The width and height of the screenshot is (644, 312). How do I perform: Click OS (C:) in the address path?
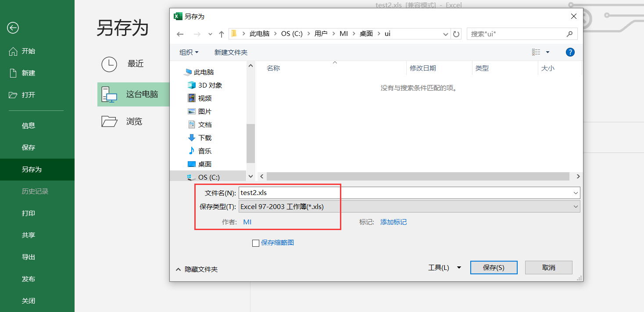pos(292,34)
